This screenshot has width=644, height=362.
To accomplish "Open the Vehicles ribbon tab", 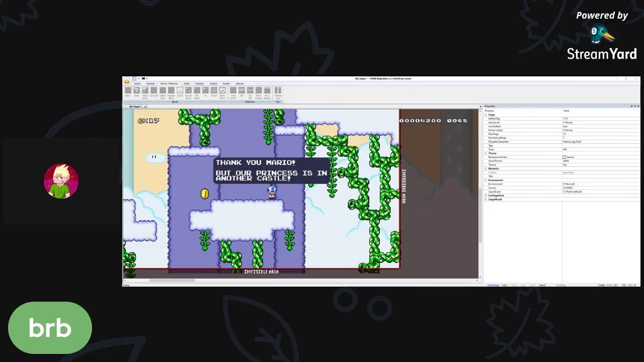I will click(239, 83).
